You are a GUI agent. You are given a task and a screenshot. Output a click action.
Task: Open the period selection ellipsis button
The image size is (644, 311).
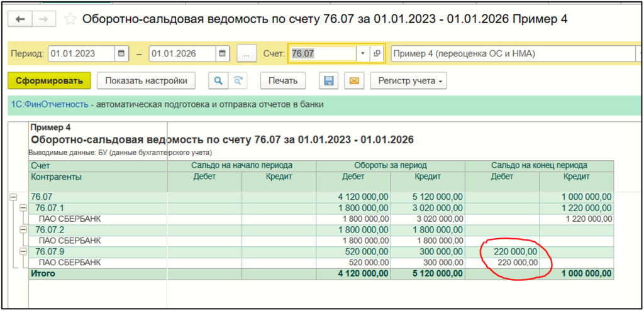247,54
